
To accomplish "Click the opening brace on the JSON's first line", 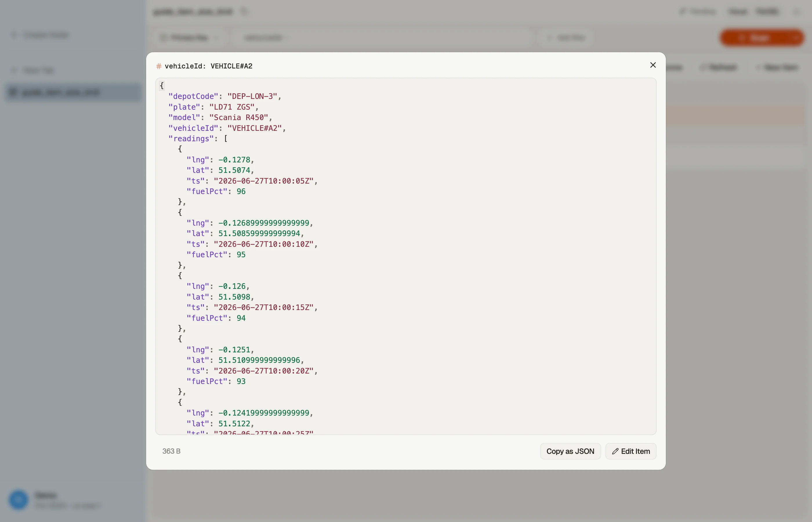I will tap(162, 86).
